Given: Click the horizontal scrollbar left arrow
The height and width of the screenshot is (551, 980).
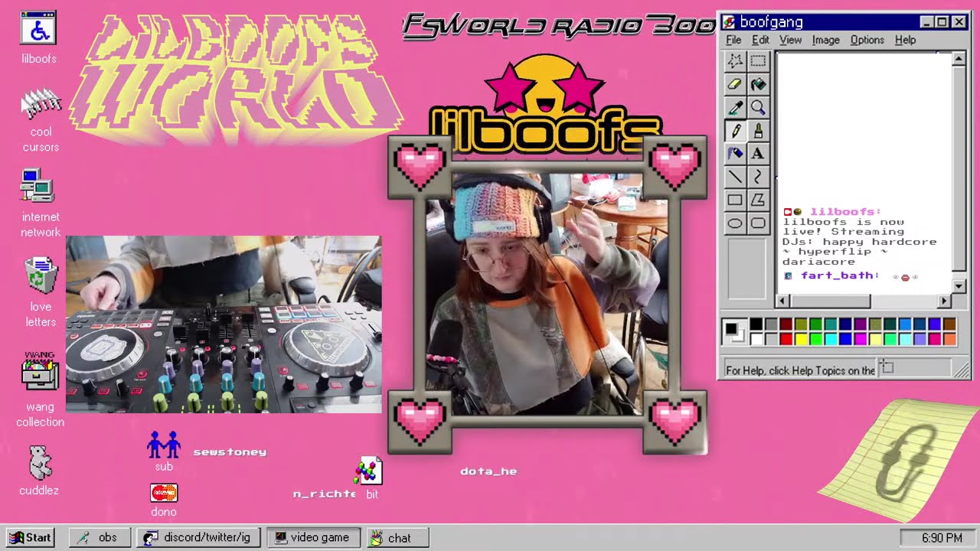Looking at the screenshot, I should coord(783,302).
